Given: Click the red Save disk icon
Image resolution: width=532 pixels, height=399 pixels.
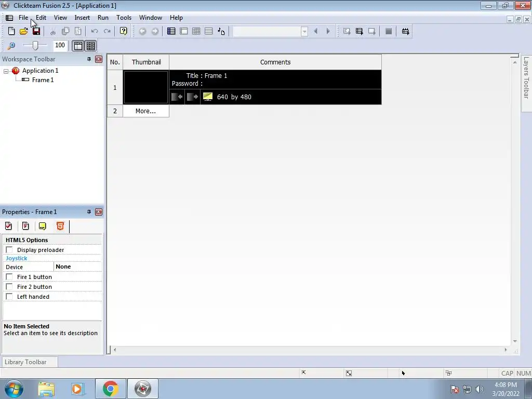Looking at the screenshot, I should 36,31.
